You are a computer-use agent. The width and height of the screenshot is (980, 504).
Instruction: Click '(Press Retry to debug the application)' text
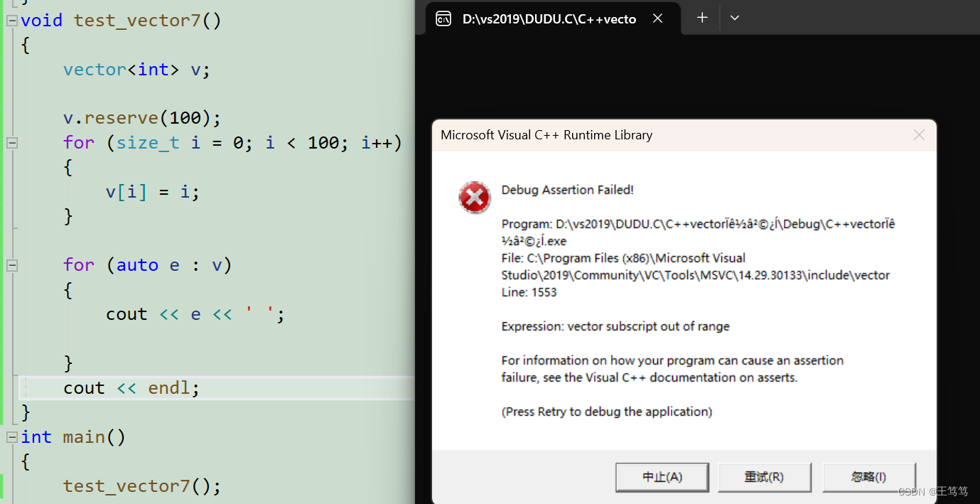coord(607,412)
